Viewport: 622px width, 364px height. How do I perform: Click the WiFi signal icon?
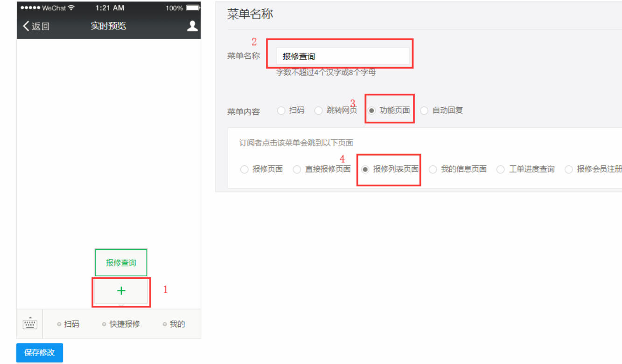coord(71,8)
